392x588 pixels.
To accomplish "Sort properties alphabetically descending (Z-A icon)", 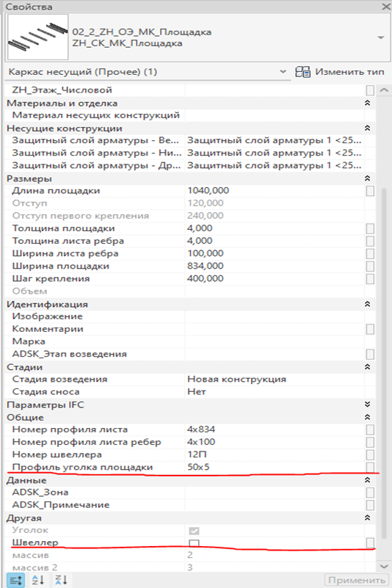I will pos(61,580).
